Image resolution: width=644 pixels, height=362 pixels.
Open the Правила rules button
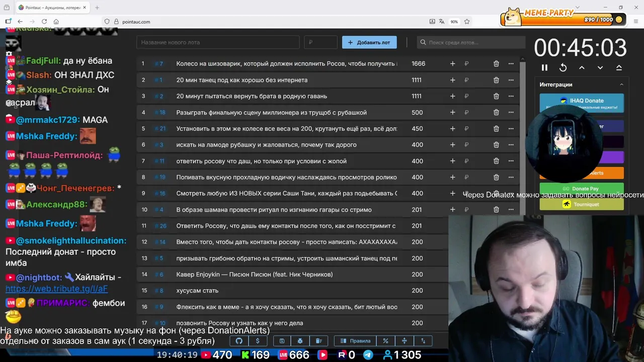point(355,341)
